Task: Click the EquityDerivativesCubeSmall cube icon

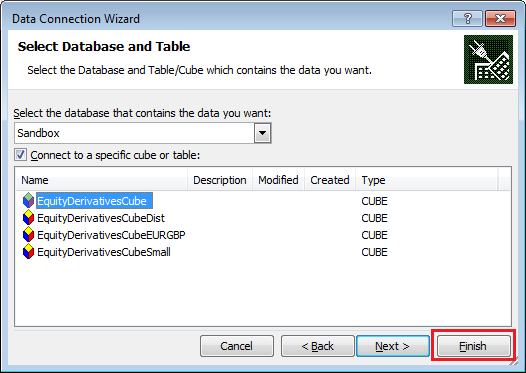Action: click(29, 252)
